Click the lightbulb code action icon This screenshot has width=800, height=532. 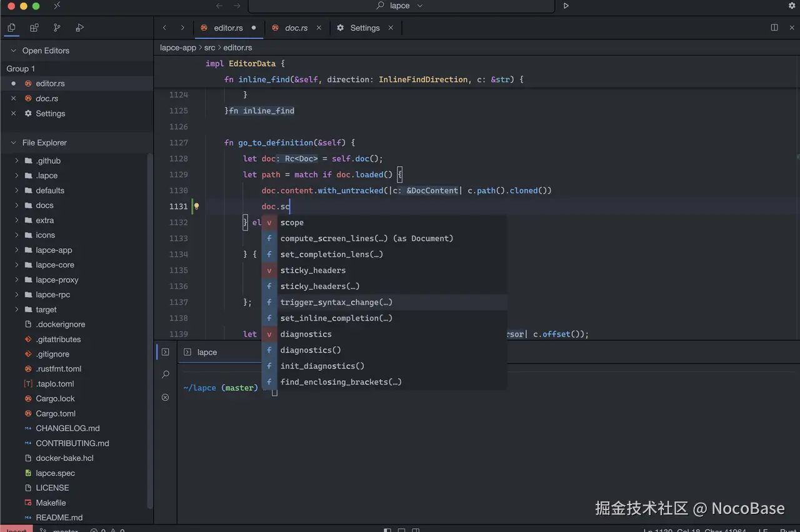tap(196, 206)
